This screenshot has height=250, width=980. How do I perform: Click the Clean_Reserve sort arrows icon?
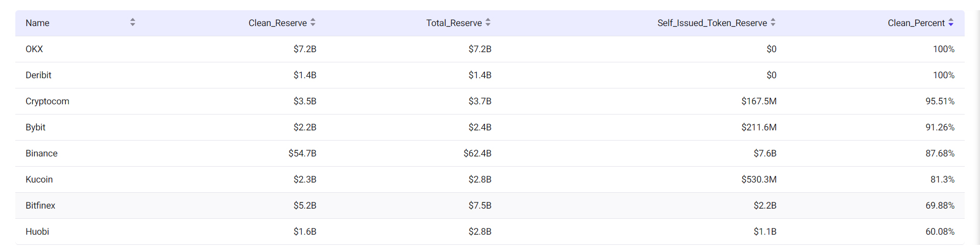[x=313, y=22]
